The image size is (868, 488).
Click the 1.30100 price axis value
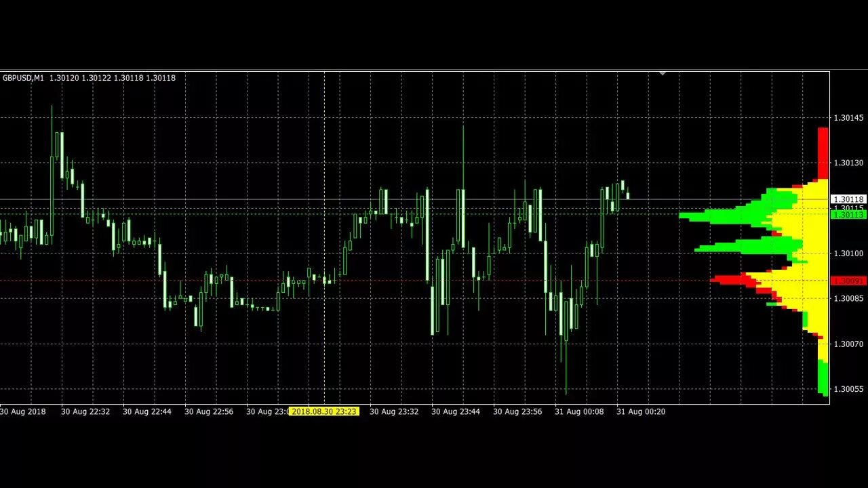click(x=849, y=253)
